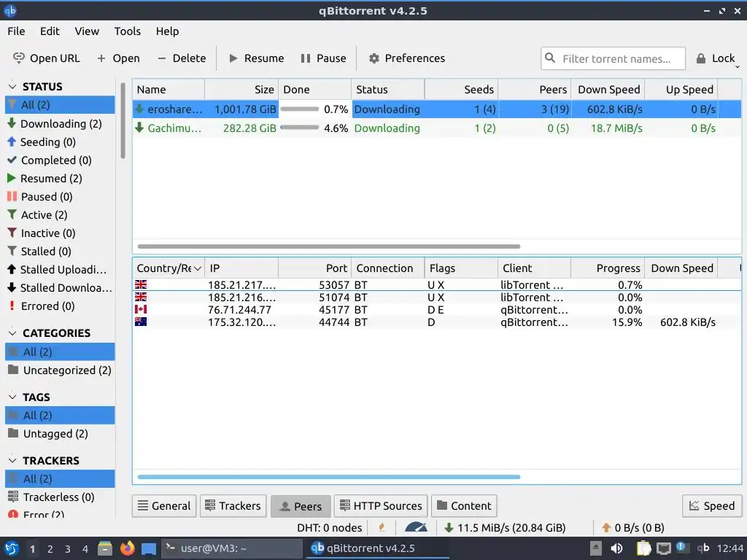The height and width of the screenshot is (560, 747).
Task: Click the exclamation icon next to Errored (0)
Action: point(12,306)
